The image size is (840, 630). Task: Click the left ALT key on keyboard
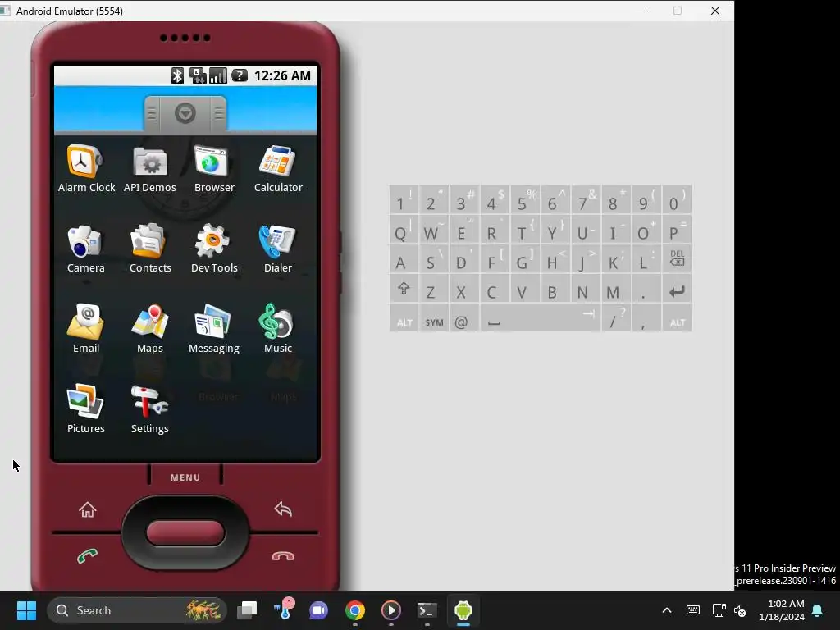404,319
